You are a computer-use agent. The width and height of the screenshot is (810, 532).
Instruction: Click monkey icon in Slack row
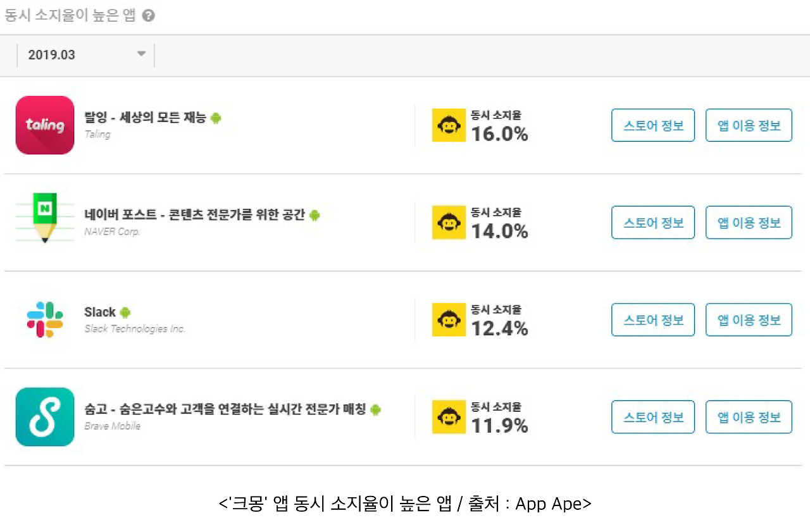pos(449,319)
